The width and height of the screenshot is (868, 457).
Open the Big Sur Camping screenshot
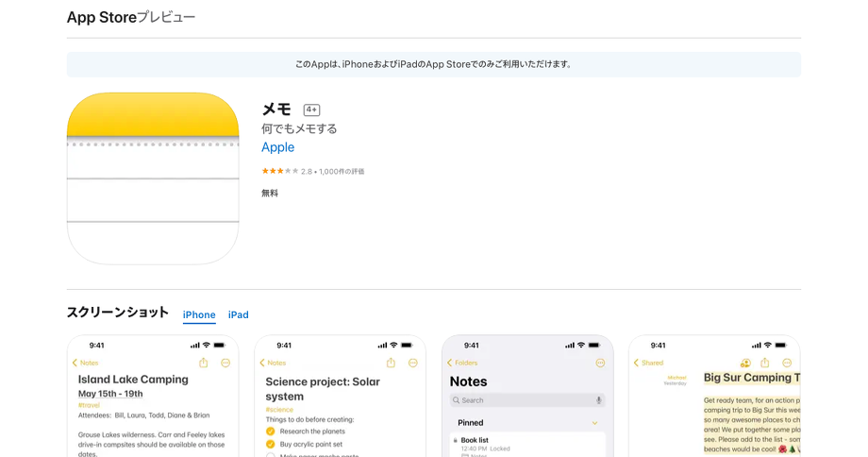tap(714, 396)
